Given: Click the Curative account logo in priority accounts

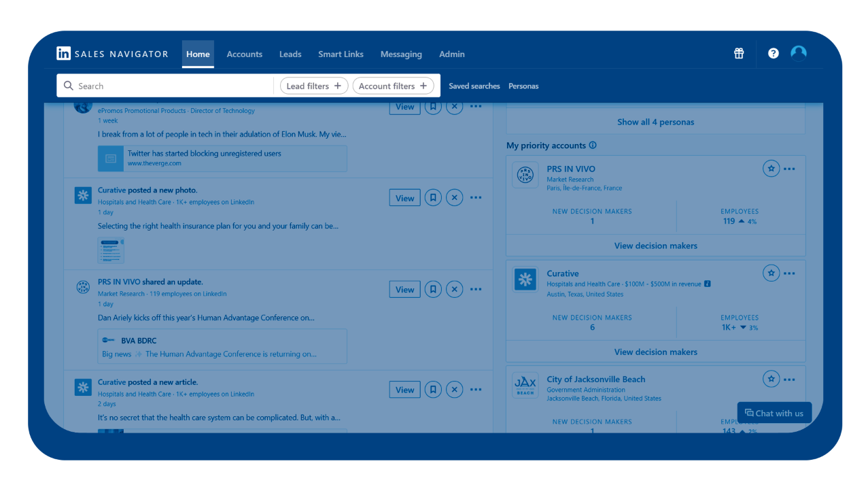Looking at the screenshot, I should pyautogui.click(x=525, y=280).
